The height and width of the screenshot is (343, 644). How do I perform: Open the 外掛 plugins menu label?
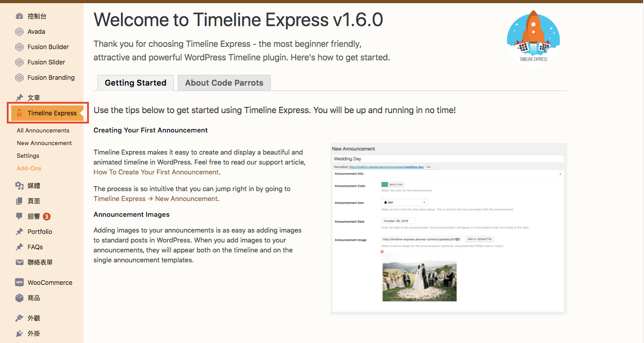point(34,334)
